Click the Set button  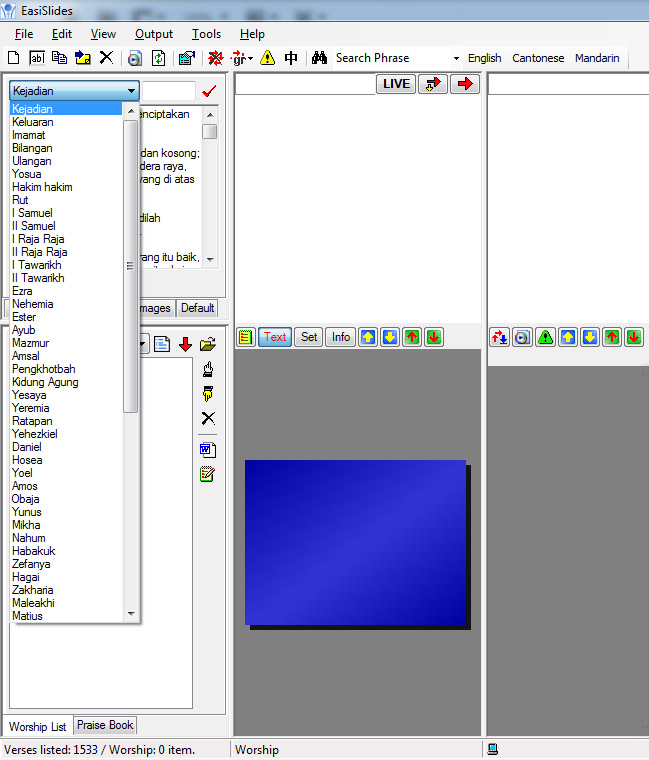[x=309, y=337]
